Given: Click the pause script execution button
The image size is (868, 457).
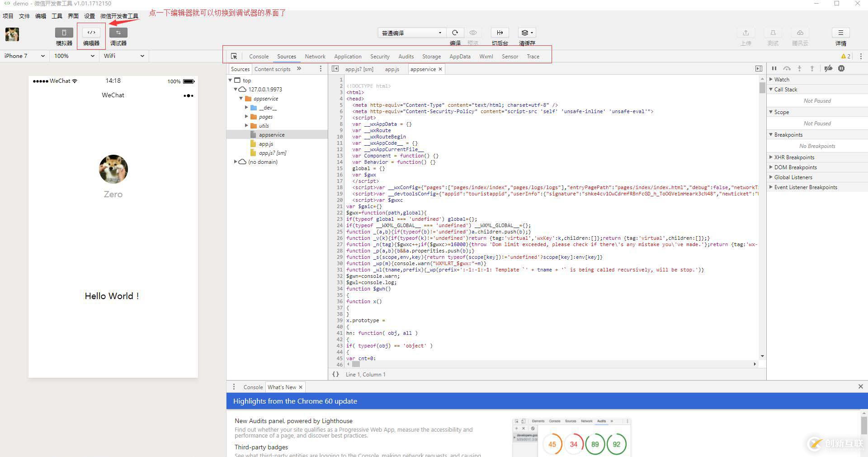Looking at the screenshot, I should coord(774,69).
